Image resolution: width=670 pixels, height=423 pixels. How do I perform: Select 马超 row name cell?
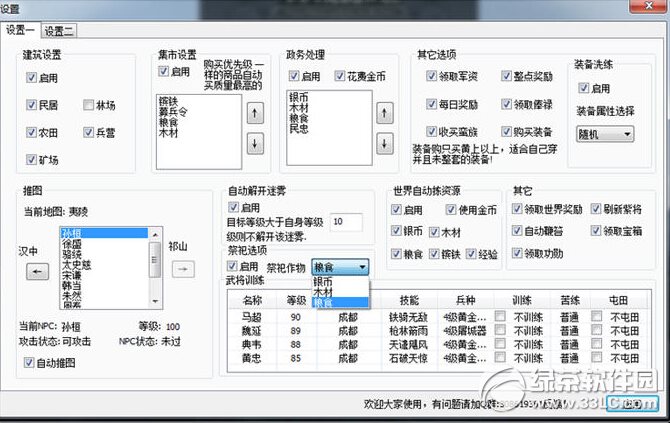pos(251,317)
